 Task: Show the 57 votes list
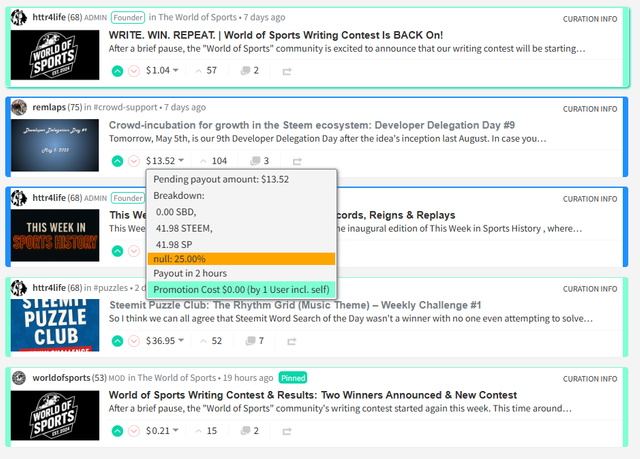click(206, 71)
